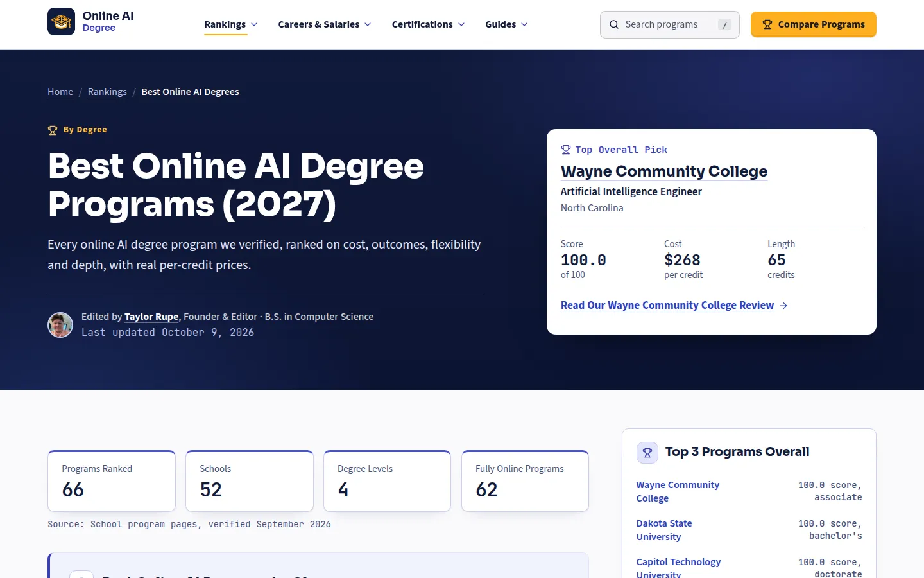924x578 pixels.
Task: Click the 100.0 score, bachelor's text
Action: point(830,530)
